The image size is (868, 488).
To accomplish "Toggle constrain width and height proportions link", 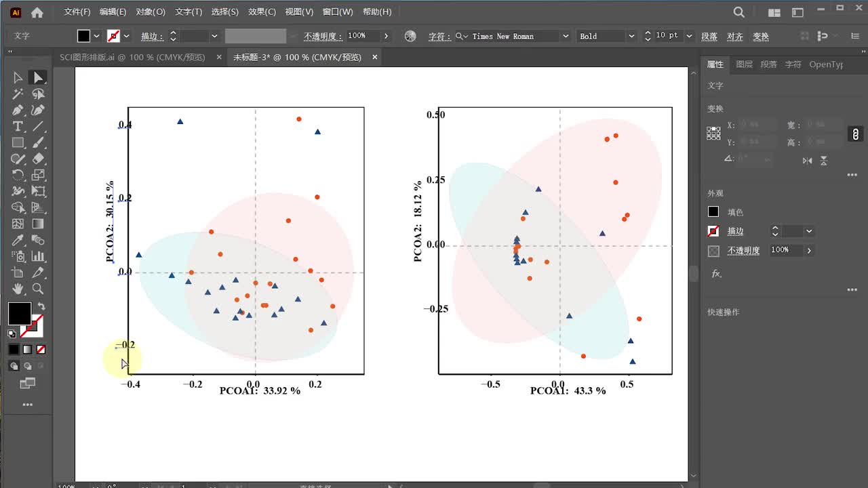I will (x=856, y=134).
